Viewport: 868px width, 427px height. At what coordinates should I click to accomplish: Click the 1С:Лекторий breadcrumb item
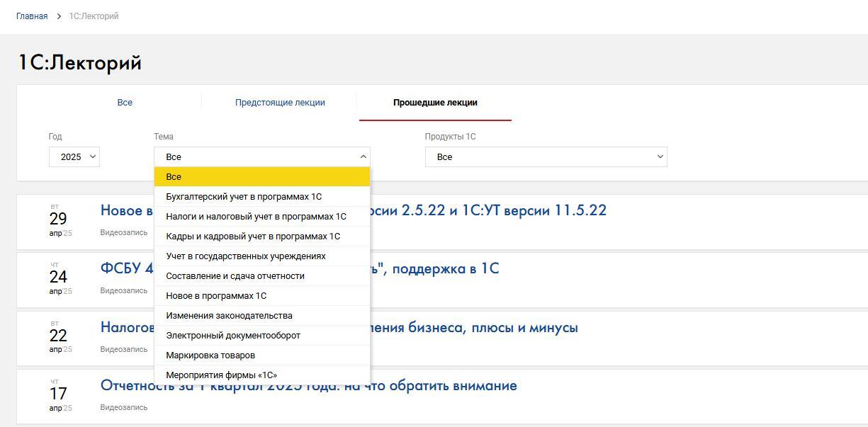[x=94, y=16]
